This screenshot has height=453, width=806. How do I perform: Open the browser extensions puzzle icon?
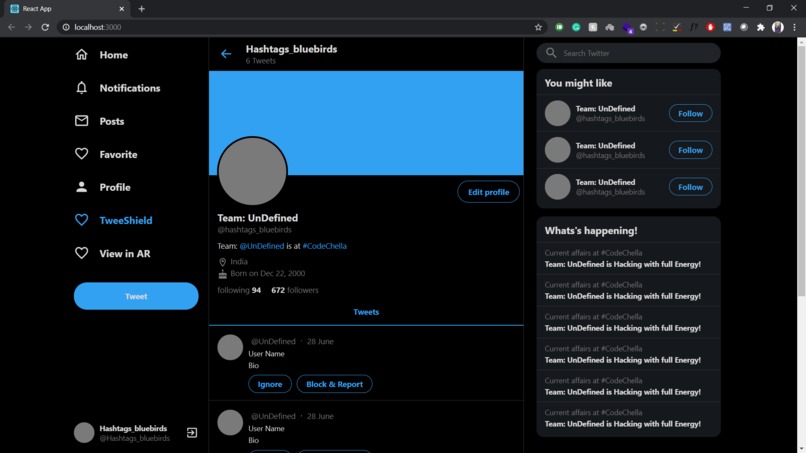click(x=761, y=27)
